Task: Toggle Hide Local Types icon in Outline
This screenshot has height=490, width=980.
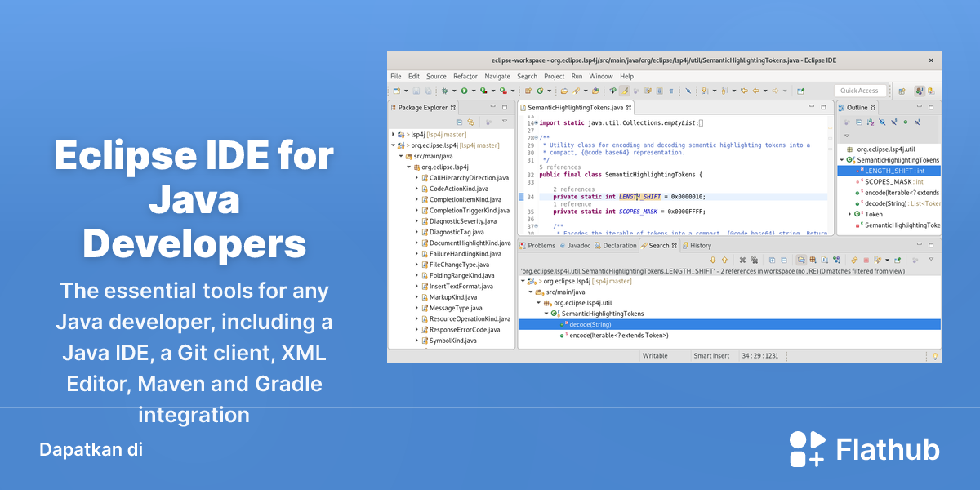Action: coord(917,122)
